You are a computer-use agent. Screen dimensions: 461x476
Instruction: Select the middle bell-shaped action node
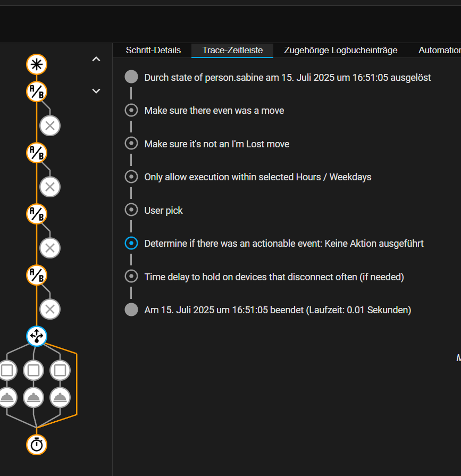coord(33,397)
